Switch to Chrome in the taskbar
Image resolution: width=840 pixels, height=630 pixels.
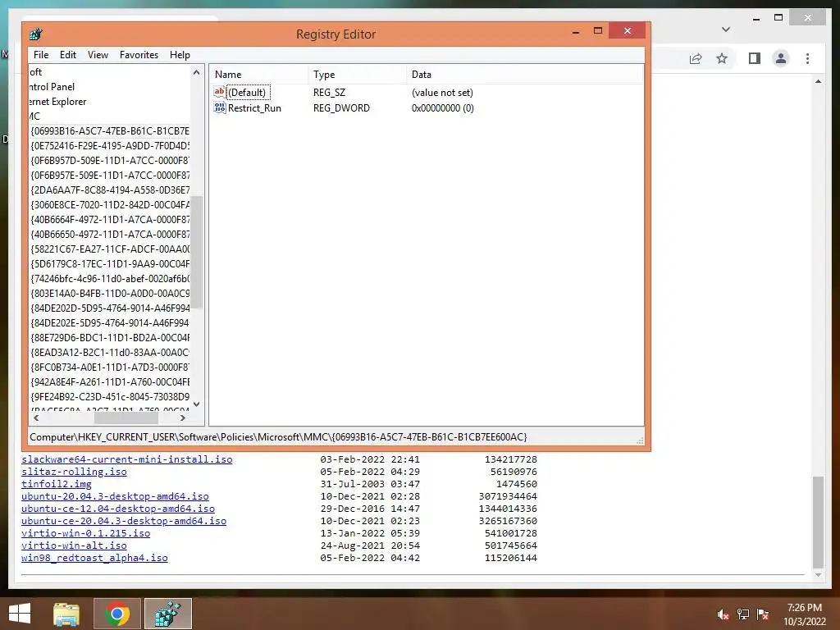click(x=117, y=614)
